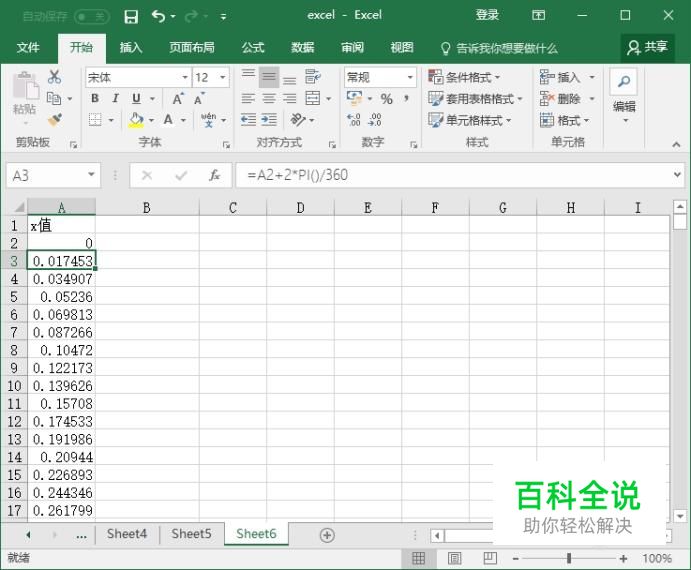
Task: Increase decimal places
Action: coord(354,119)
